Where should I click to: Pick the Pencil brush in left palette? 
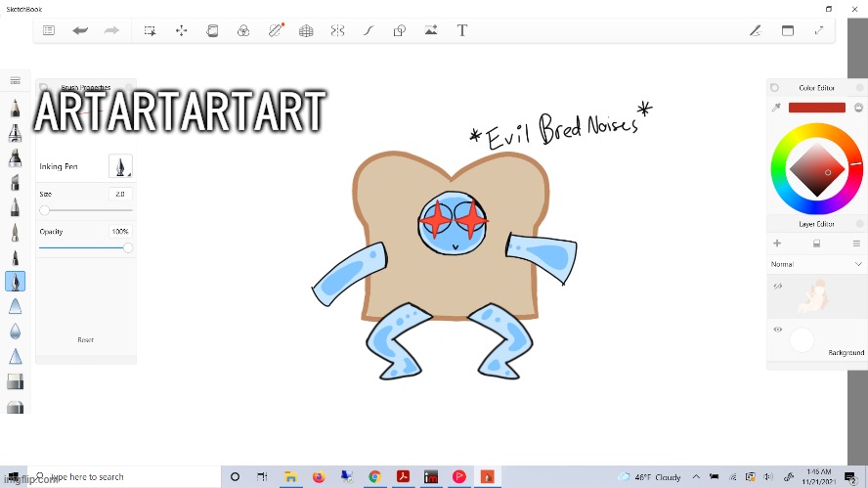click(x=15, y=108)
